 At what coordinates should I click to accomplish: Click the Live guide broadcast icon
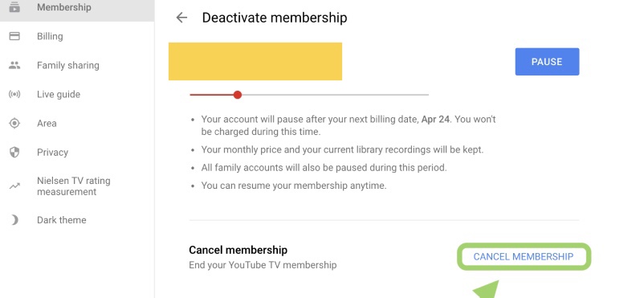(x=14, y=94)
